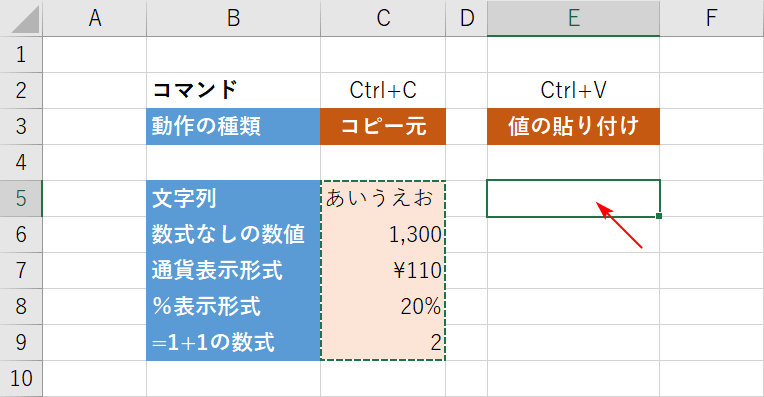Screen dimensions: 764x397
Task: Click the =1+1の数式 label cell
Action: pos(233,343)
